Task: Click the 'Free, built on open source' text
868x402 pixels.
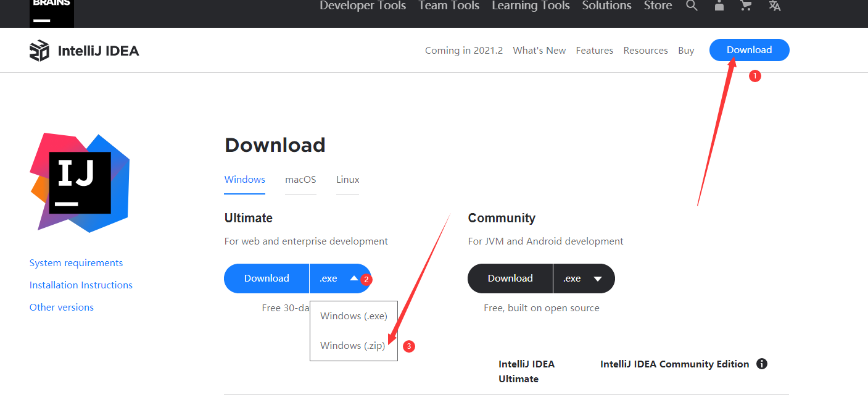Action: click(542, 308)
